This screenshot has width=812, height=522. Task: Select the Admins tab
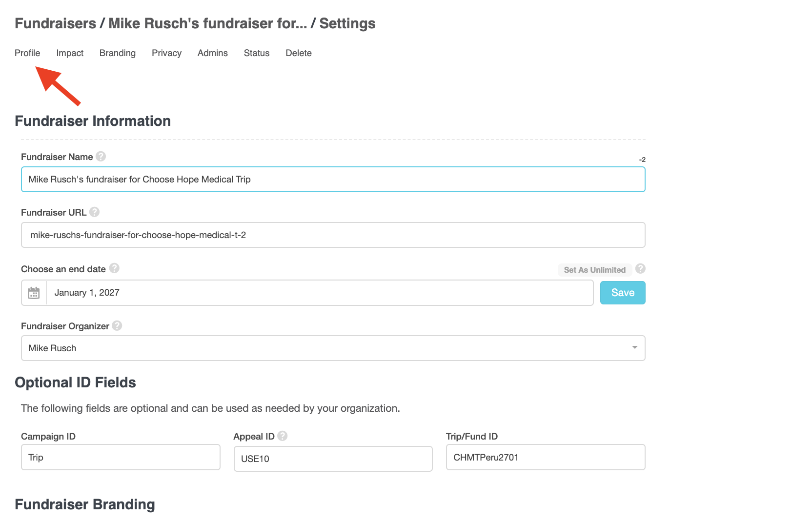click(212, 53)
